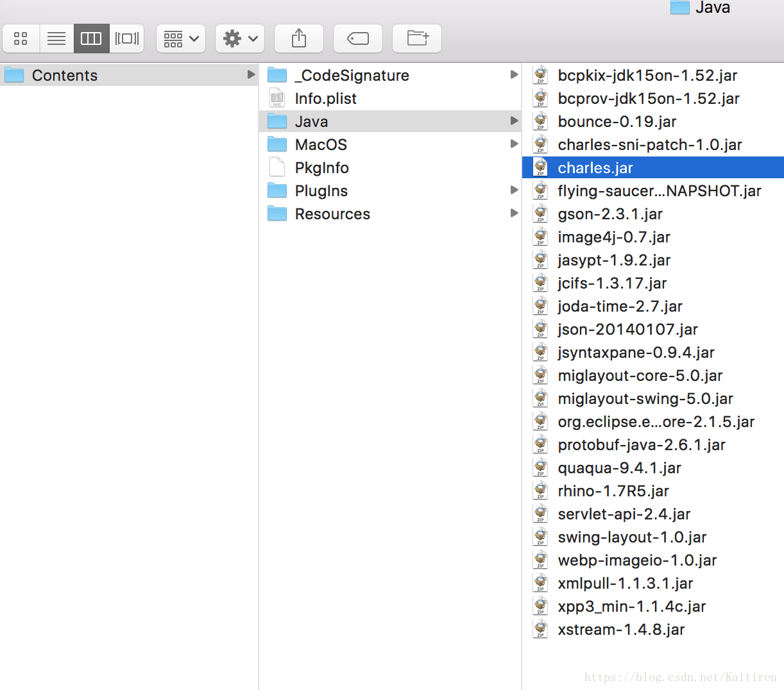Expand Resources disclosure arrow
This screenshot has width=784, height=690.
(514, 214)
